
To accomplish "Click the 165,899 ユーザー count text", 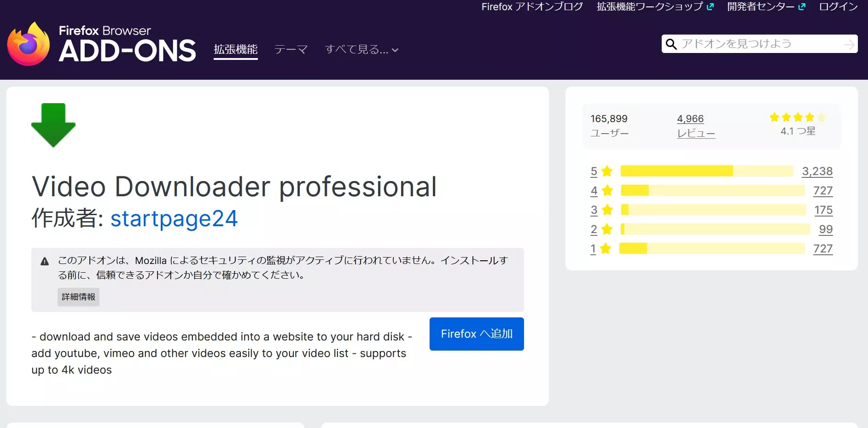I will click(x=609, y=126).
